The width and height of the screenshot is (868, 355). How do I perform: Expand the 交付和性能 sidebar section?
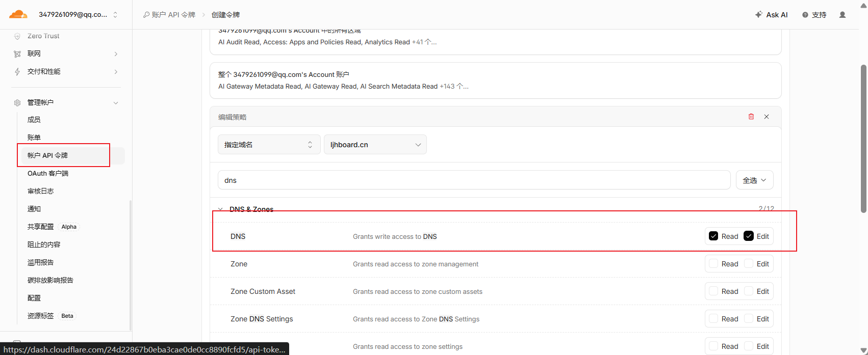coord(116,72)
